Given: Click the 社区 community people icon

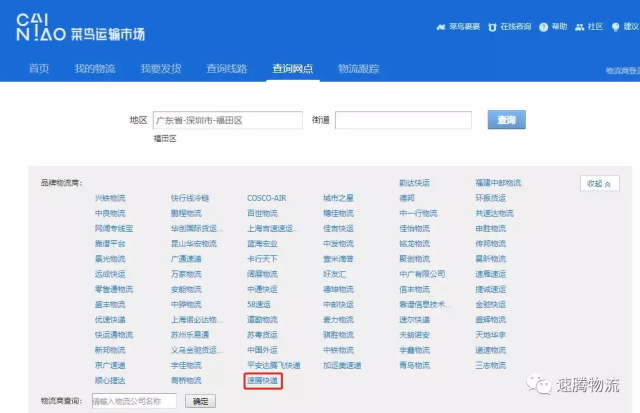Looking at the screenshot, I should pos(579,27).
